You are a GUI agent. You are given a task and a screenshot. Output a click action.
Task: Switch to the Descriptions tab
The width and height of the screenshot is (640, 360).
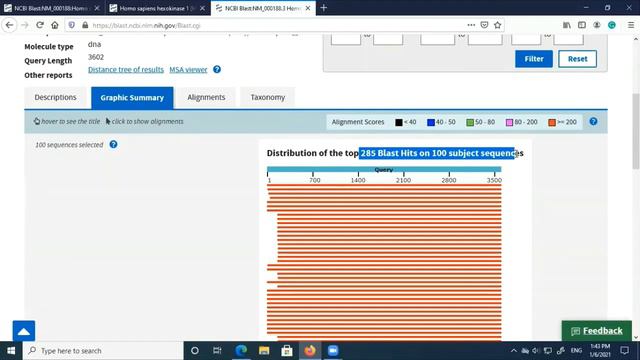(x=55, y=98)
